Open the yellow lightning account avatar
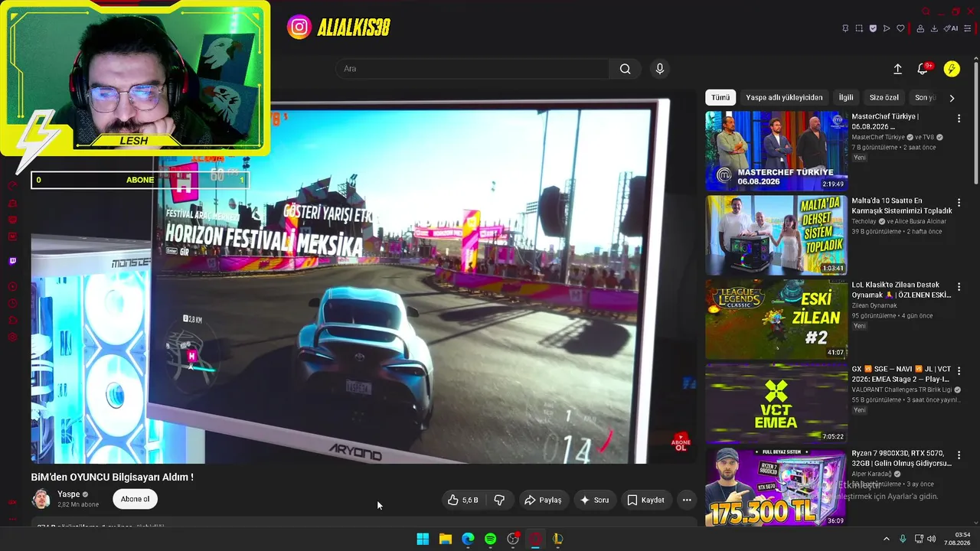Image resolution: width=980 pixels, height=551 pixels. click(x=952, y=69)
